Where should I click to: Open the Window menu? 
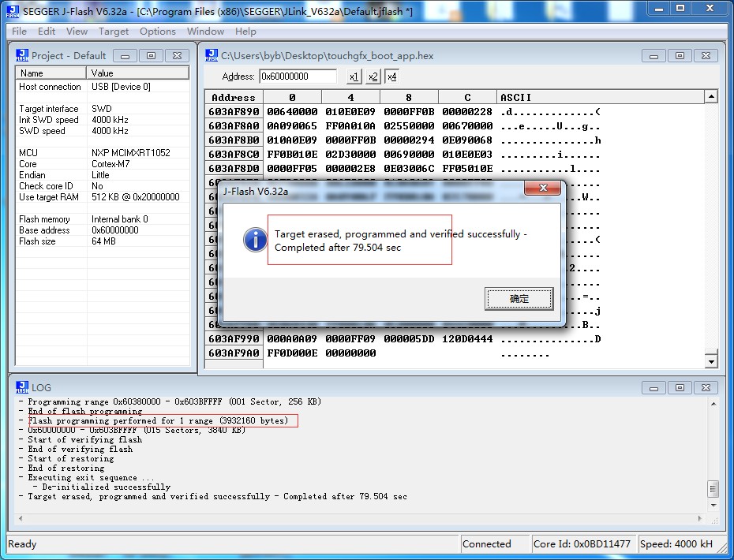point(205,32)
